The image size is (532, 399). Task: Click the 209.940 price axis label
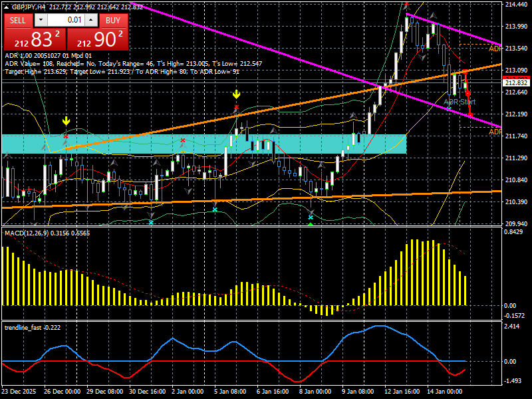tap(516, 224)
